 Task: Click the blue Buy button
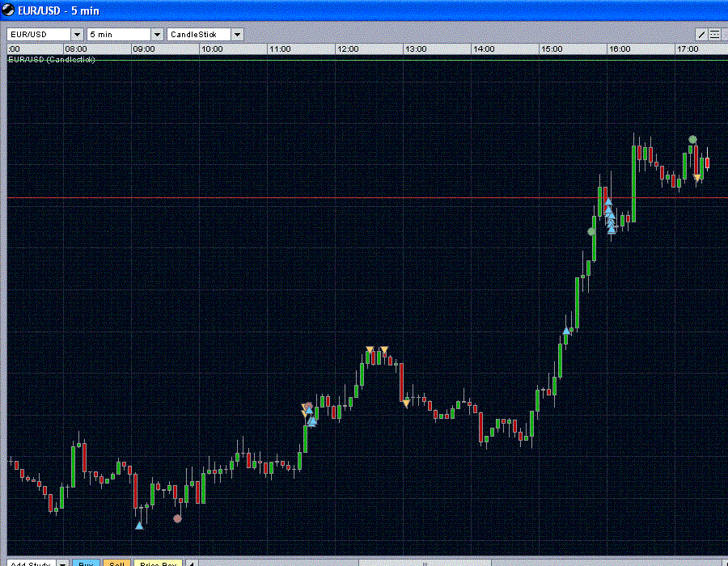pyautogui.click(x=86, y=563)
